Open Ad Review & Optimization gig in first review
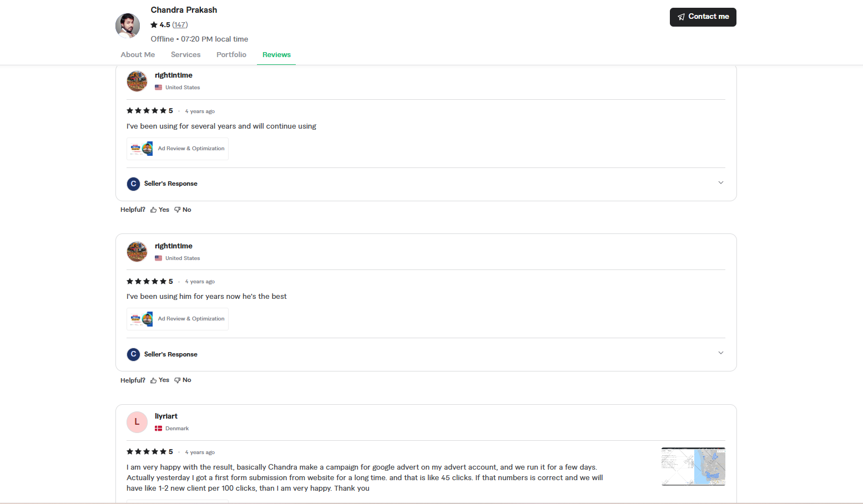 [178, 149]
